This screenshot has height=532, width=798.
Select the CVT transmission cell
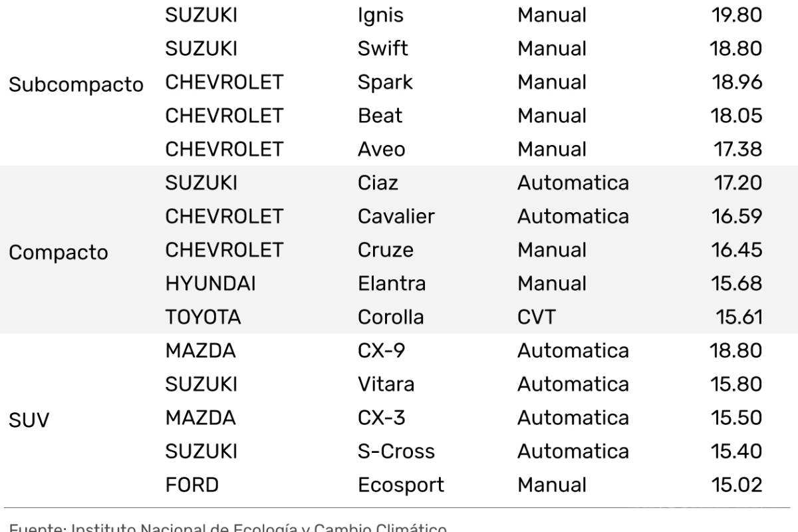(x=536, y=317)
